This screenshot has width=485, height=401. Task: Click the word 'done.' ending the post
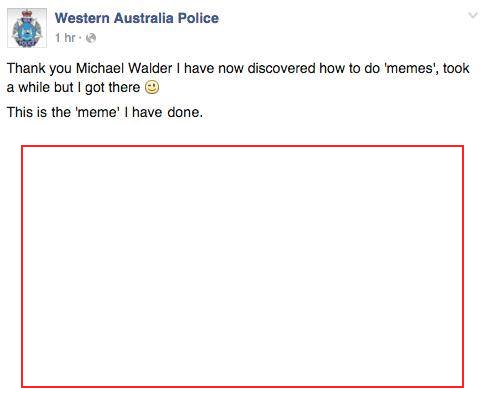tap(185, 112)
